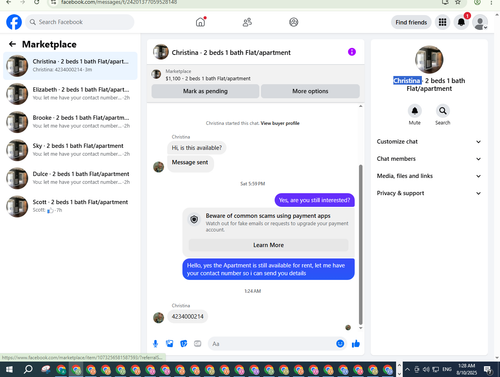Image resolution: width=500 pixels, height=377 pixels.
Task: Click Mark as pending button
Action: [205, 91]
